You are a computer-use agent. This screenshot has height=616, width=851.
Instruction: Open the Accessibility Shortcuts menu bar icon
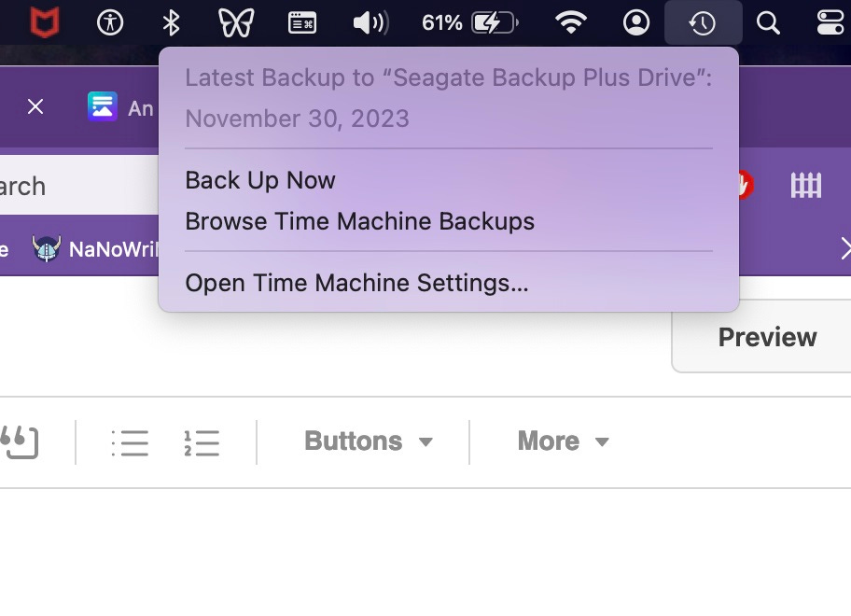pyautogui.click(x=110, y=22)
